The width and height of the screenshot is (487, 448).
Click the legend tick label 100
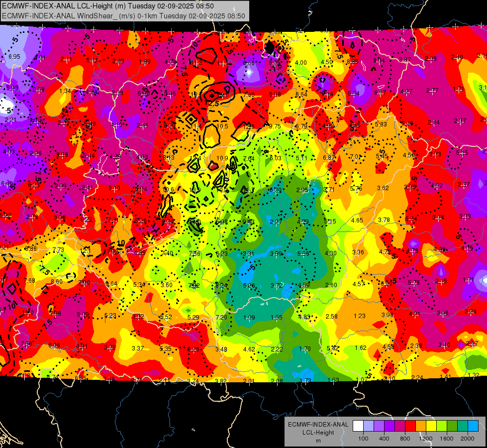(x=363, y=439)
